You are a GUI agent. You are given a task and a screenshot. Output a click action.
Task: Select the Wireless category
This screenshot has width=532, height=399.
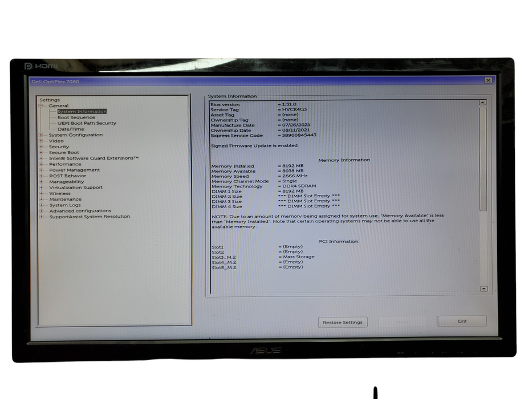pyautogui.click(x=60, y=194)
